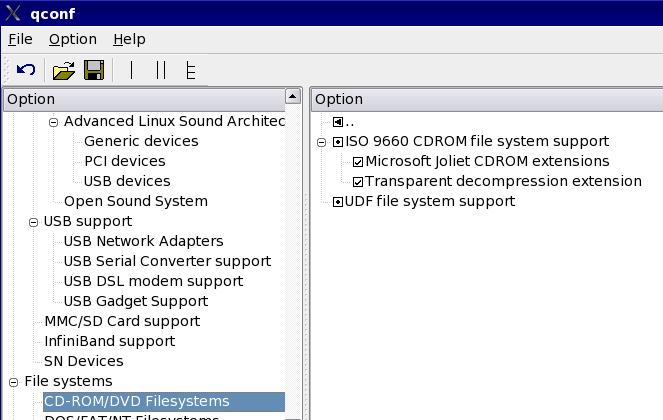Click the Save floppy disk icon

pyautogui.click(x=94, y=70)
